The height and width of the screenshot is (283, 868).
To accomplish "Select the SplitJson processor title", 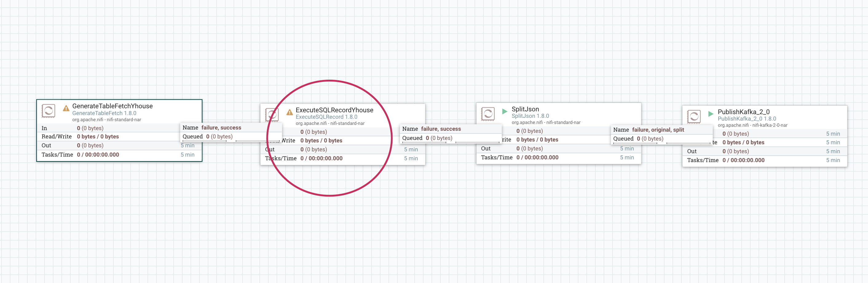I will pos(525,109).
